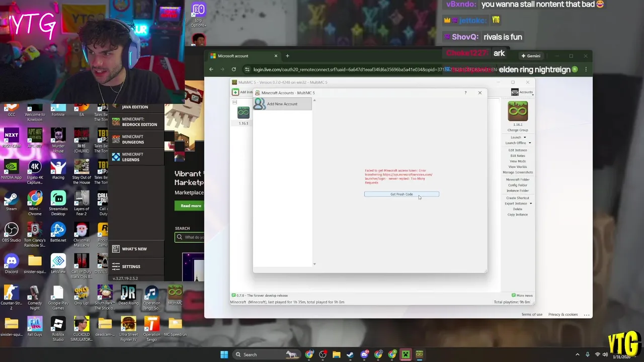Screen dimensions: 644x362
Task: Open the Fall Guys desktop icon
Action: point(35,327)
